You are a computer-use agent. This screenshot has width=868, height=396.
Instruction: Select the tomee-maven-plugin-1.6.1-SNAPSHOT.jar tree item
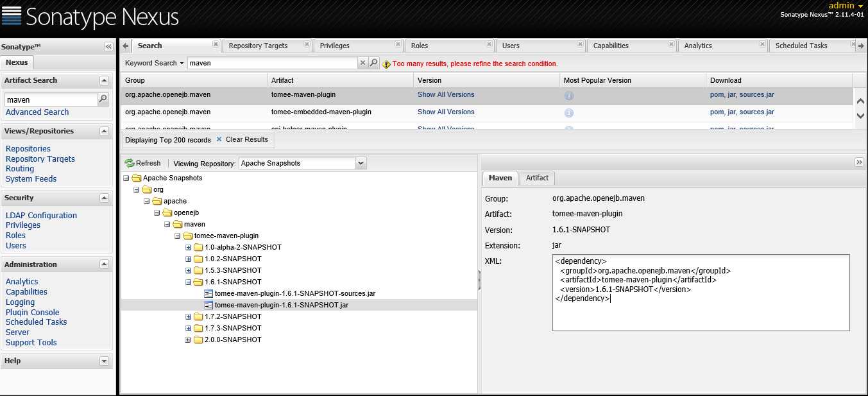282,305
